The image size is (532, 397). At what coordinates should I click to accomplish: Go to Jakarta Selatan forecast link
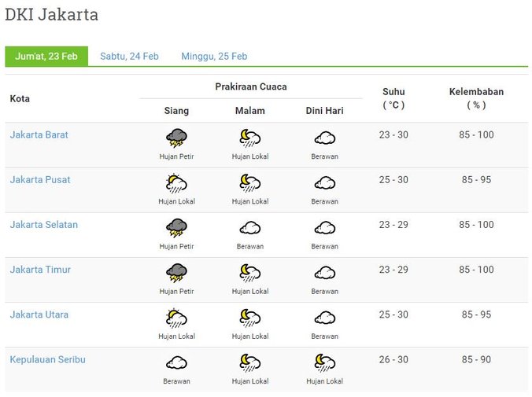tap(44, 225)
